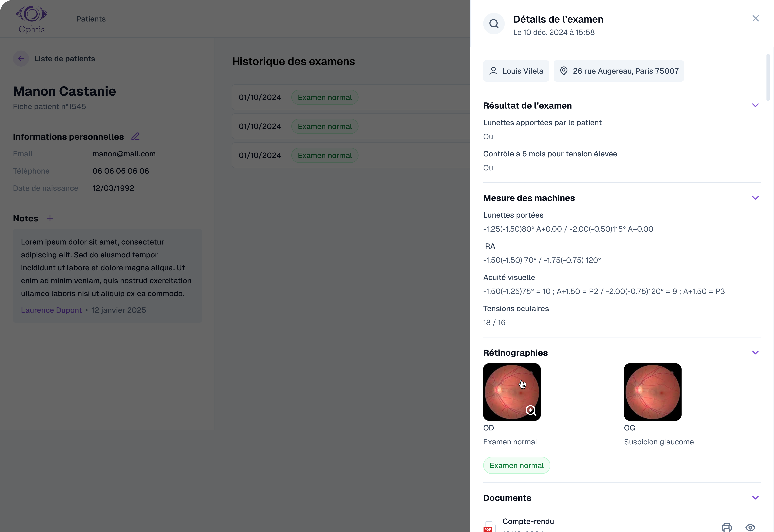
Task: Click the panel's vertical scrollbar
Action: coord(768,77)
